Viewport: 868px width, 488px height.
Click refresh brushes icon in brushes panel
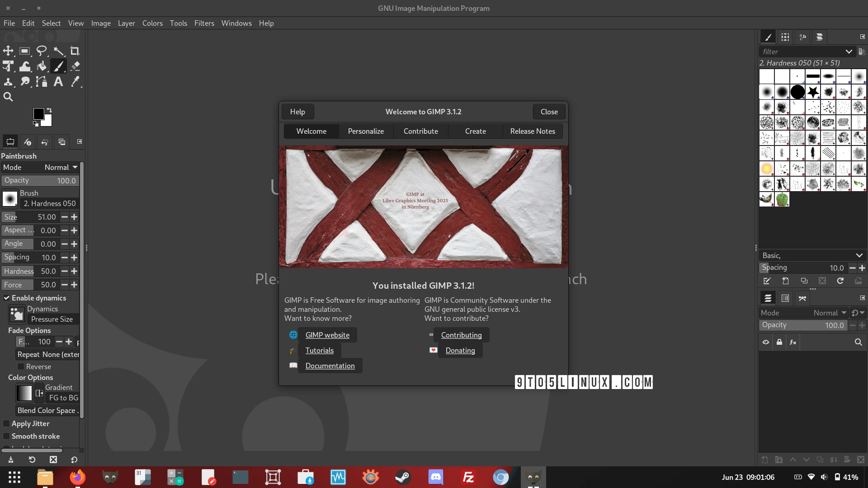coord(840,281)
